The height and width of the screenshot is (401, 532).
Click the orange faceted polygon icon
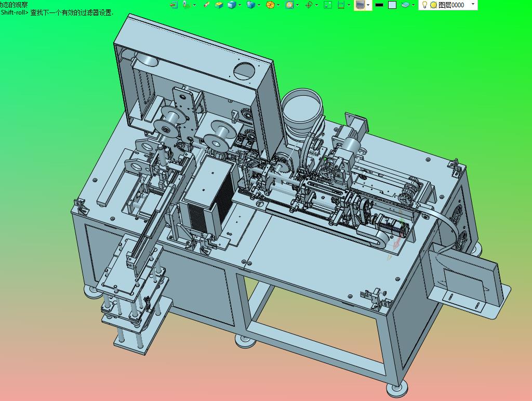coord(270,5)
